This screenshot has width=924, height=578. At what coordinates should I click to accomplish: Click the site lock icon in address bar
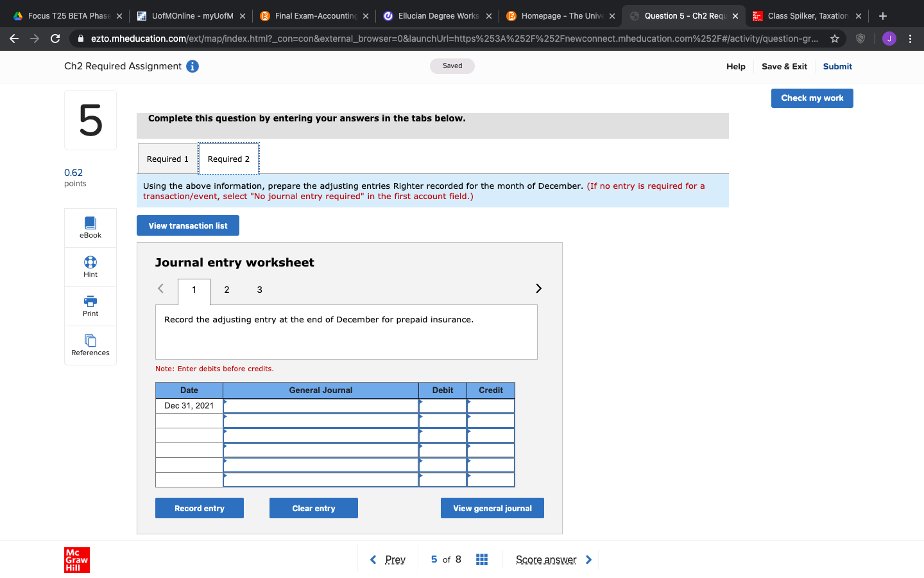[81, 39]
